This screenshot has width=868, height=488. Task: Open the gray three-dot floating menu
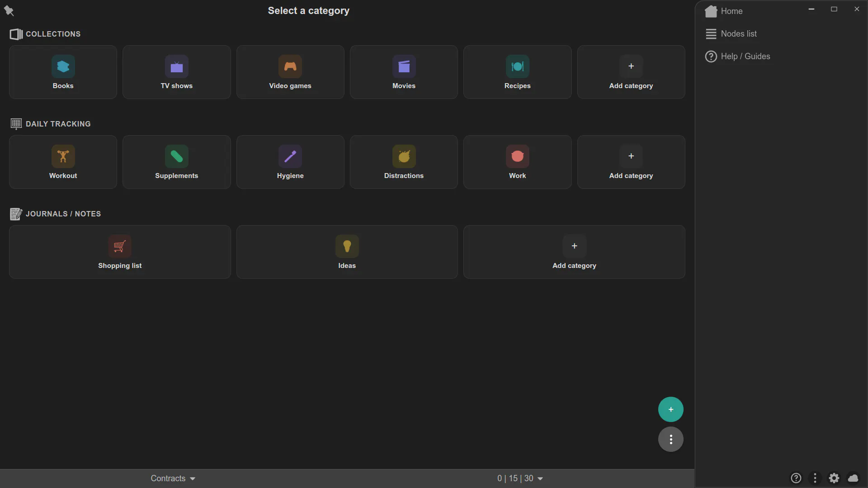(x=670, y=439)
